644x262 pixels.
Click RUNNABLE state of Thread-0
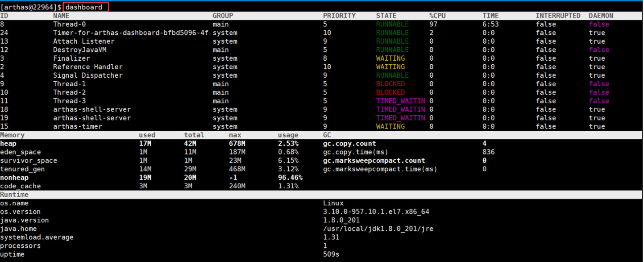[392, 24]
